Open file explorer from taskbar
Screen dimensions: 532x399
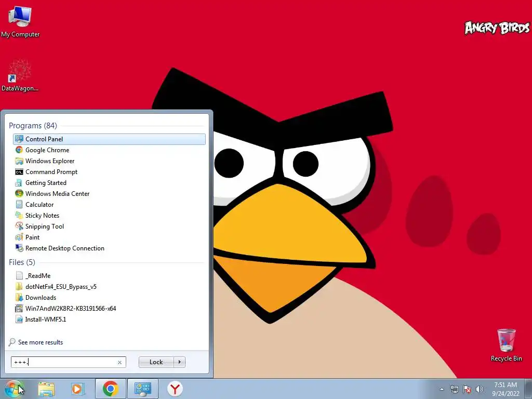tap(46, 389)
